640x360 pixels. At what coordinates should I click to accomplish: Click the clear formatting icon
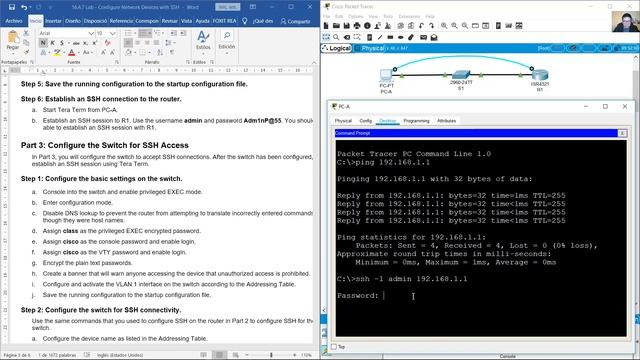pyautogui.click(x=107, y=43)
